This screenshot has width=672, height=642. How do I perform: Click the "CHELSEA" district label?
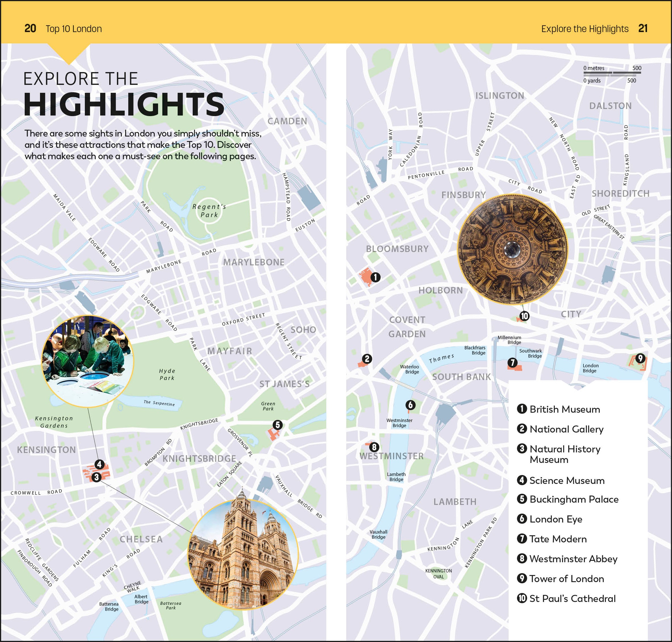pos(141,539)
